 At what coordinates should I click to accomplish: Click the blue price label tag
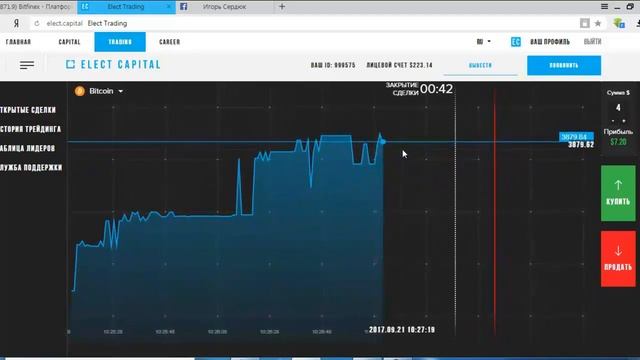pyautogui.click(x=576, y=136)
